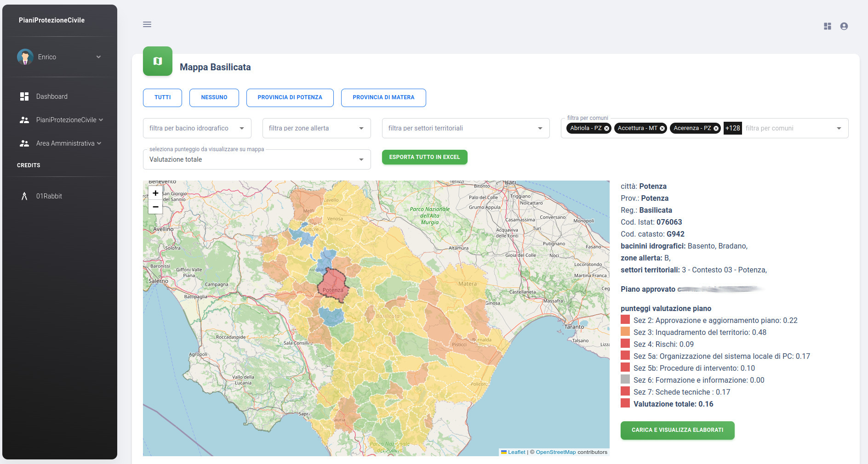
Task: Open filtra per zone allerta dropdown
Action: (317, 128)
